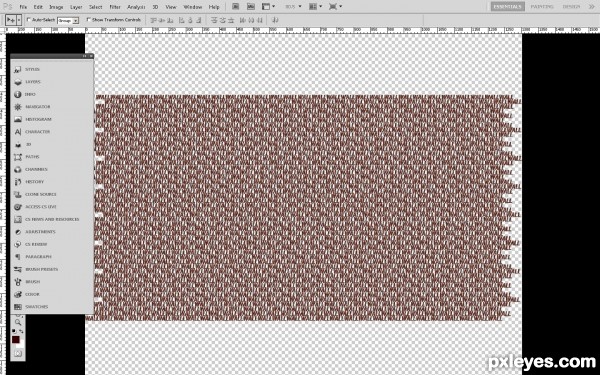This screenshot has height=375, width=600.
Task: Open the Clone Source panel
Action: pyautogui.click(x=35, y=194)
